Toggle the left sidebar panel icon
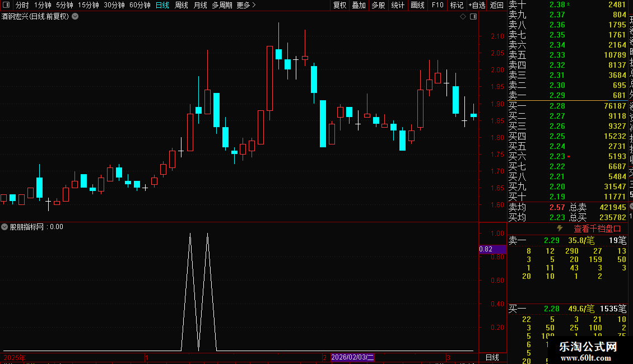This screenshot has height=364, width=633. tap(6, 5)
